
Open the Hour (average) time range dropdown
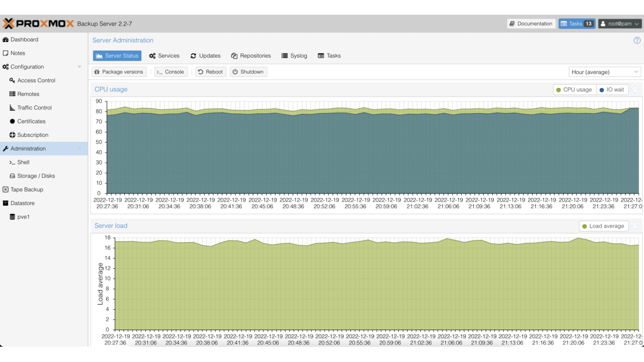pos(605,71)
